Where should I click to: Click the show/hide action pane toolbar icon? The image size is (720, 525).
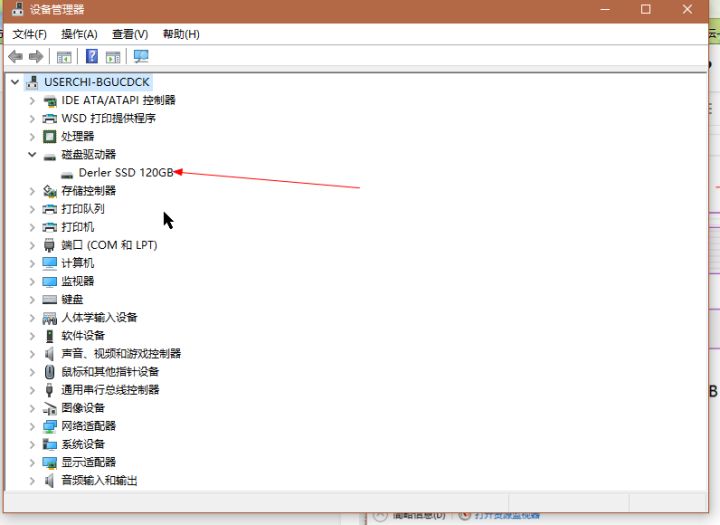113,57
